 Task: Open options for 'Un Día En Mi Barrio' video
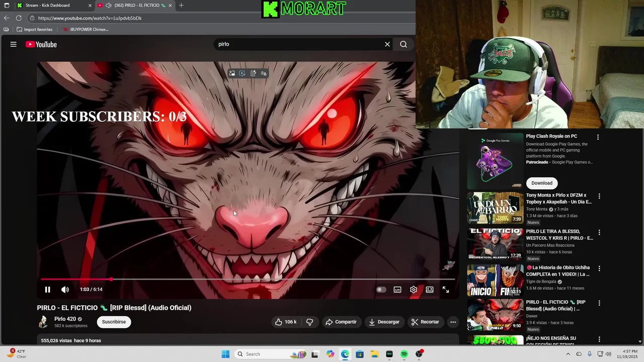[x=599, y=196]
